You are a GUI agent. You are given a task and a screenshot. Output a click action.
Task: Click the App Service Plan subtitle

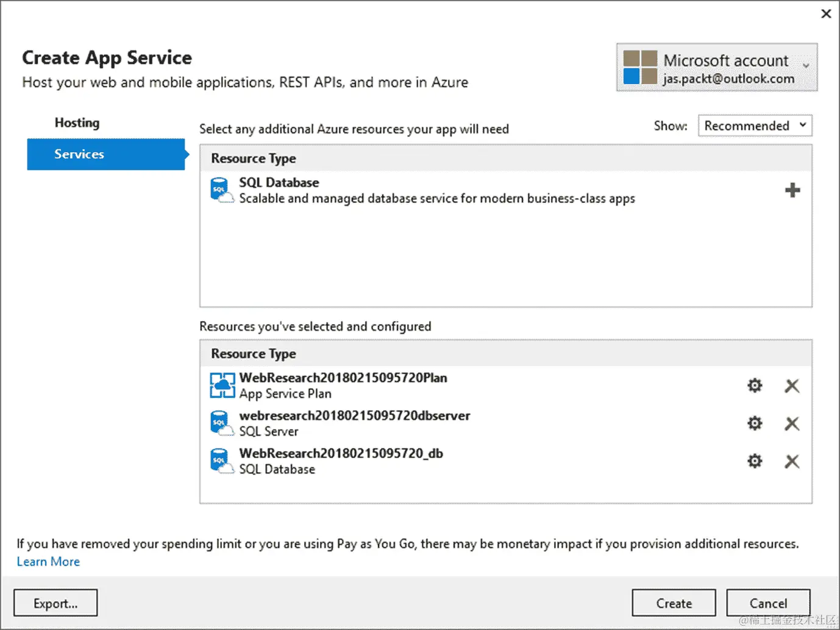(285, 394)
